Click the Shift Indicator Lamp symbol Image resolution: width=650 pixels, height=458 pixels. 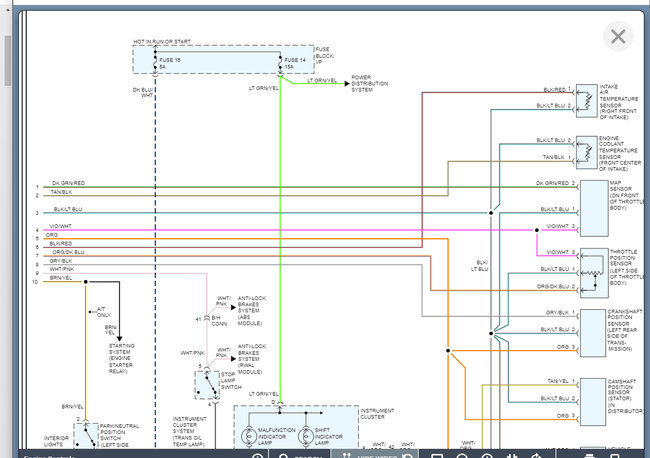pyautogui.click(x=308, y=438)
